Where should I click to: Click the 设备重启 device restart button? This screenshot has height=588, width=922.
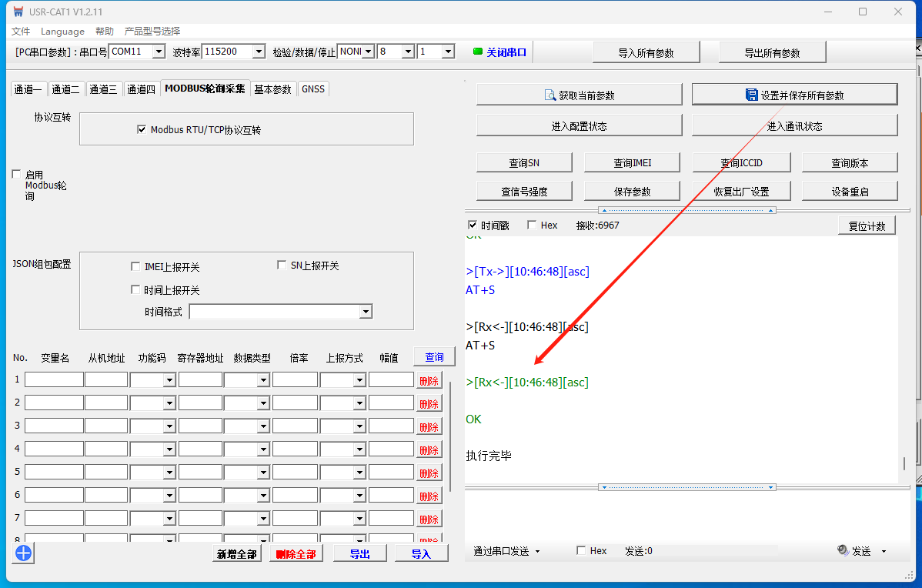(x=850, y=191)
